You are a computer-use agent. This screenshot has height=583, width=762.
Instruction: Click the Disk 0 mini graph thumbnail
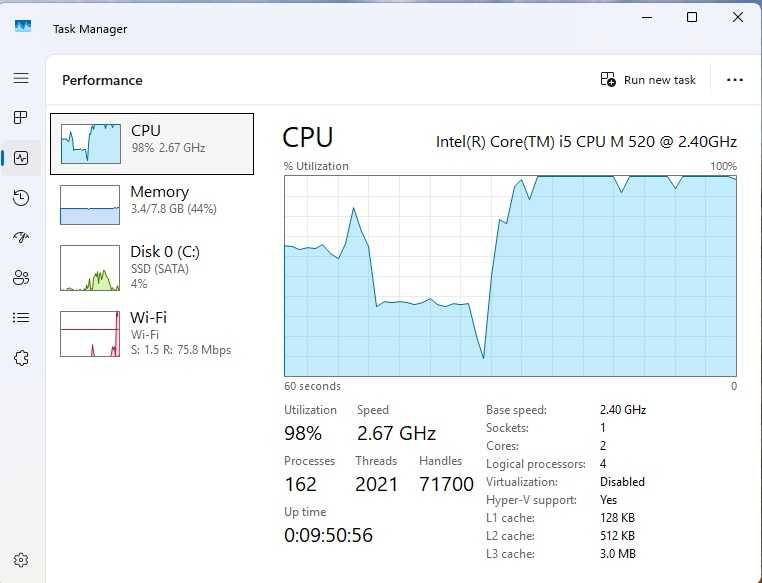[x=90, y=267]
